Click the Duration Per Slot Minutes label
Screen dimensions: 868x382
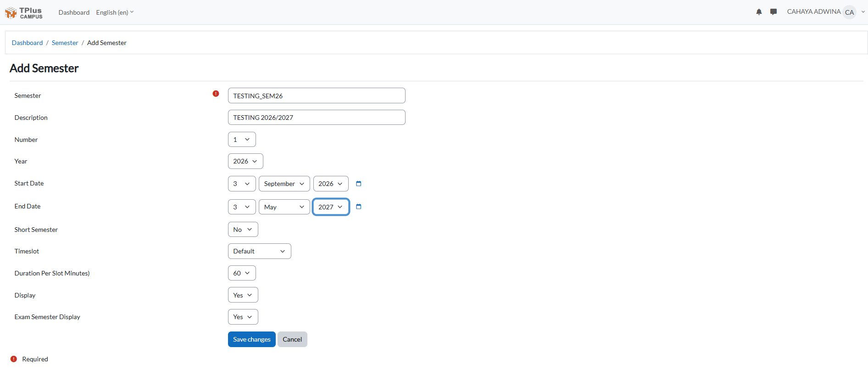coord(52,273)
